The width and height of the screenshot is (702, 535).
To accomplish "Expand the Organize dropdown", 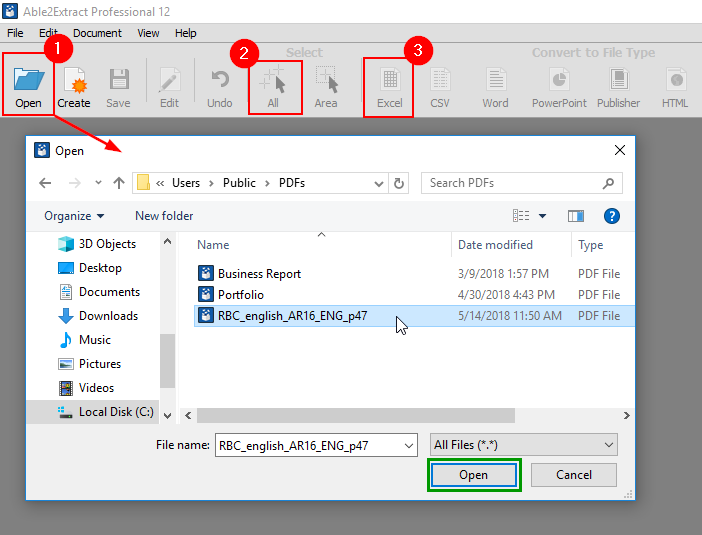I will tap(74, 216).
